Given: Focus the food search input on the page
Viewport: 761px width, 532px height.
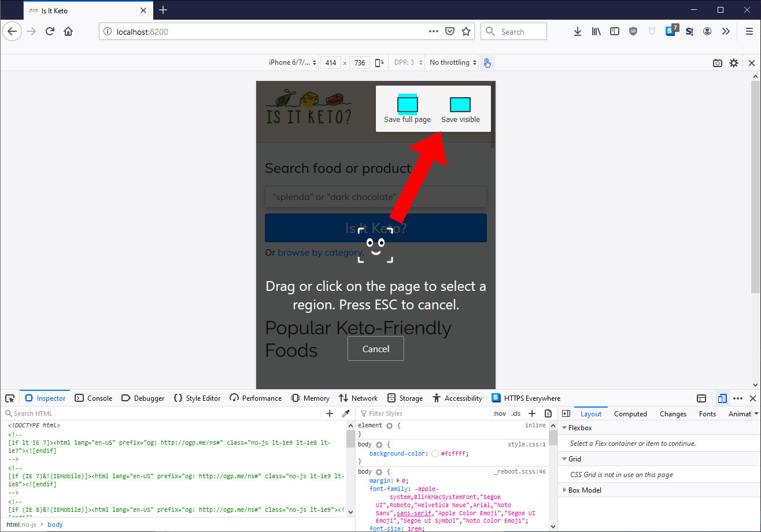Looking at the screenshot, I should (x=376, y=197).
